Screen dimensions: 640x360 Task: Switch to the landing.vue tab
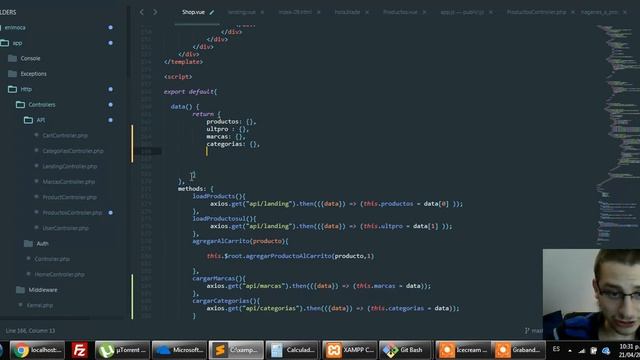[x=242, y=12]
